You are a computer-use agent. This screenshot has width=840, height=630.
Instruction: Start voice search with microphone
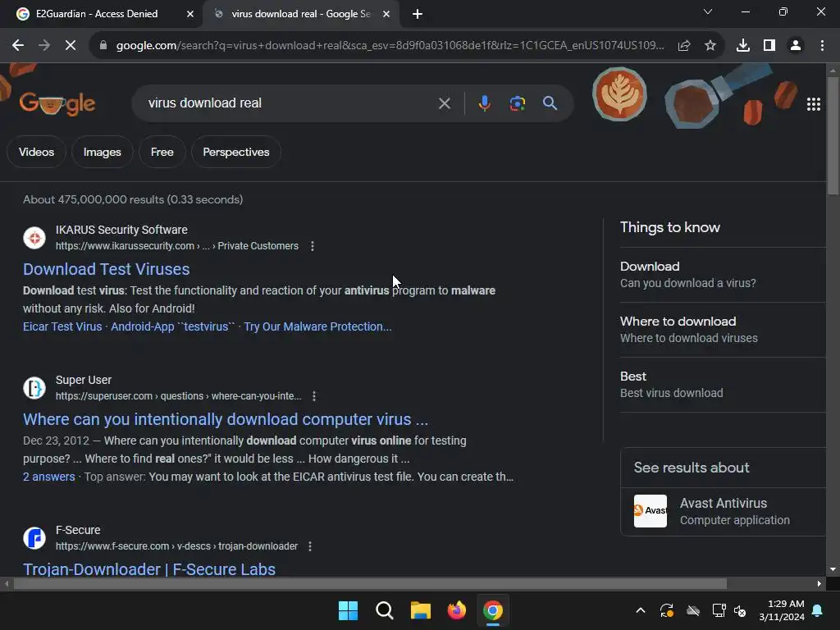(x=484, y=103)
